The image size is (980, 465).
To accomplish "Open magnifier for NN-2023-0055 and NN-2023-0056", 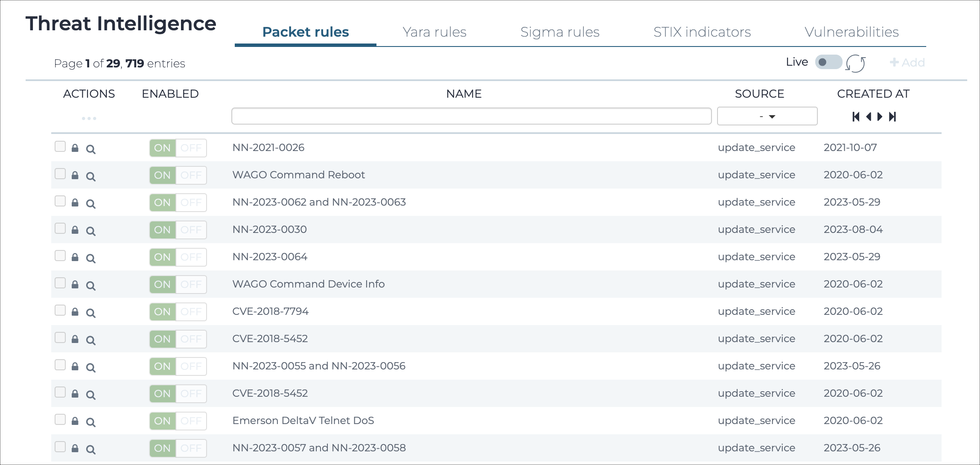I will pyautogui.click(x=90, y=368).
